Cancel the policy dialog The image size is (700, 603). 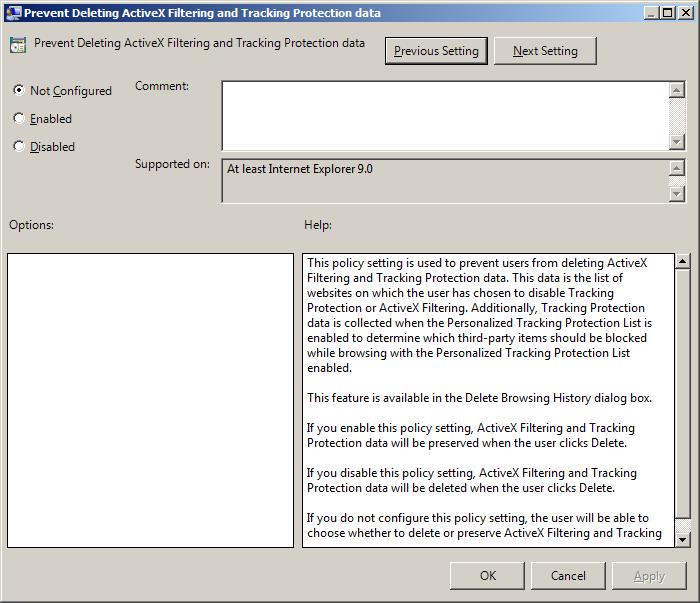(x=568, y=576)
